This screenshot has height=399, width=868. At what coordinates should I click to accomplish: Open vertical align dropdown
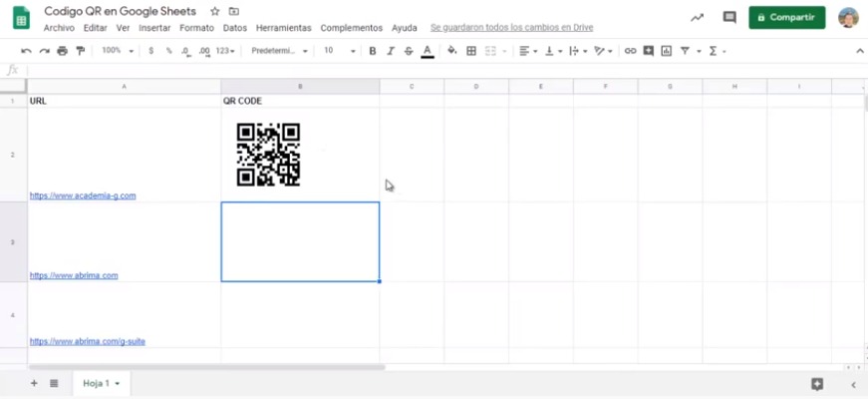pyautogui.click(x=553, y=51)
